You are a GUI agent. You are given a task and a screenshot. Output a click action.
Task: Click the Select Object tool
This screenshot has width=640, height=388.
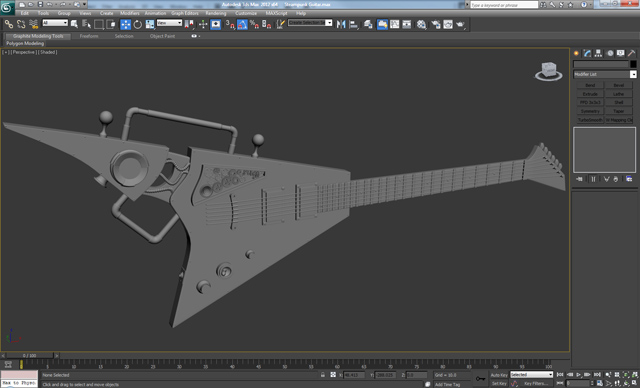tap(74, 24)
